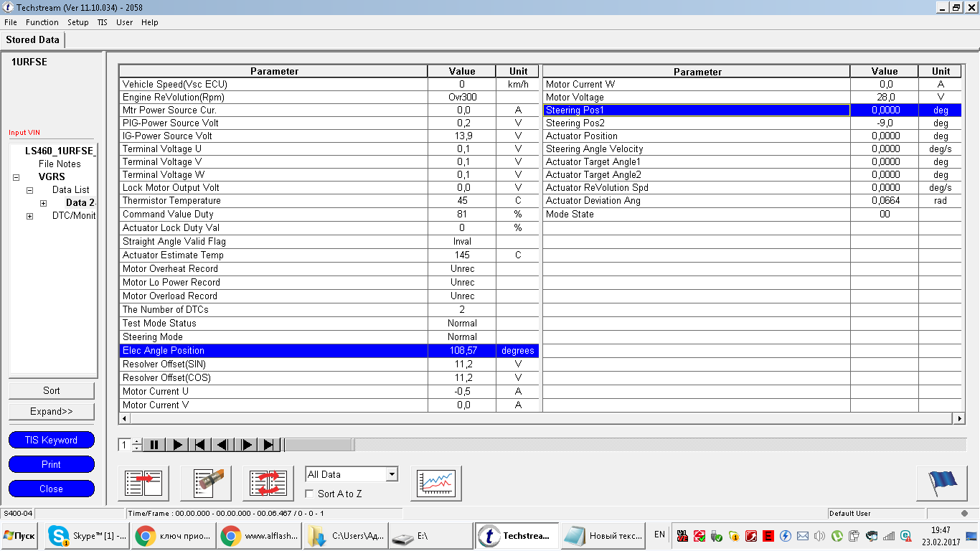Viewport: 980px width, 551px height.
Task: Click the TIS Keyword button
Action: coord(51,440)
